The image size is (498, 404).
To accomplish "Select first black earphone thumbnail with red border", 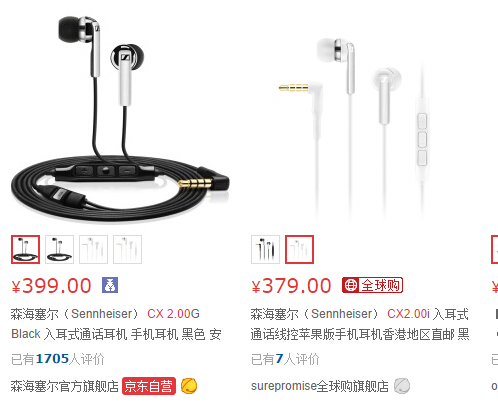I will 25,249.
